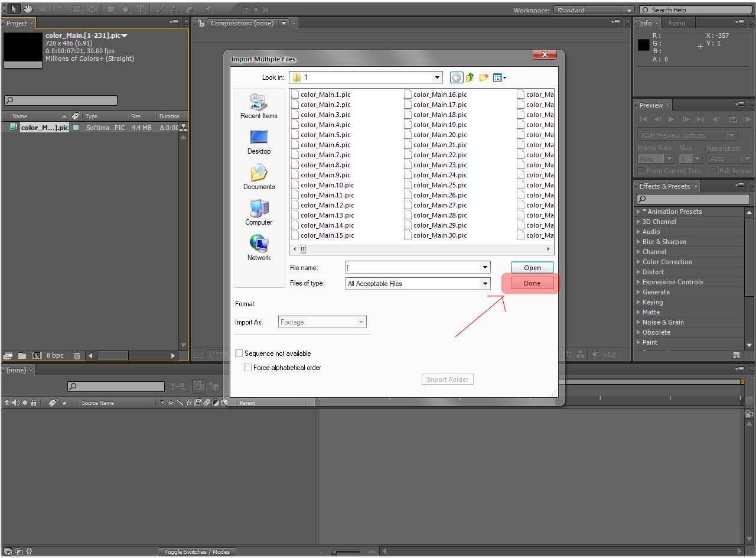Select the Brush tool
Image resolution: width=756 pixels, height=558 pixels.
tap(159, 9)
